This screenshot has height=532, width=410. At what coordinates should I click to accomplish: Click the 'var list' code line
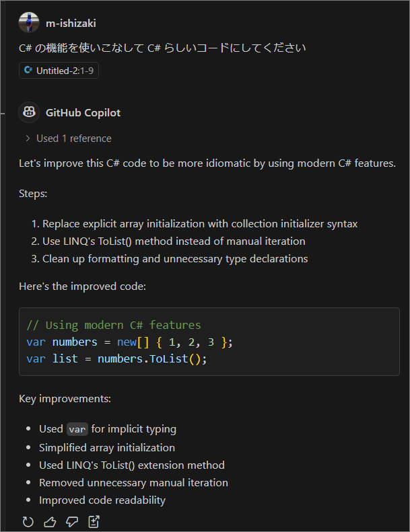(x=116, y=359)
